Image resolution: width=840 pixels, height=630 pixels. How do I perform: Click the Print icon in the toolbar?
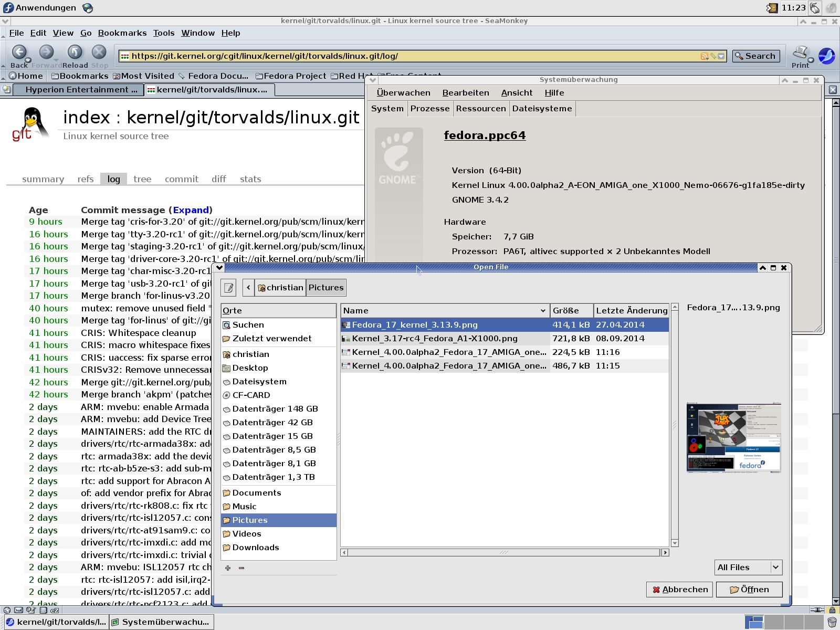pos(800,53)
